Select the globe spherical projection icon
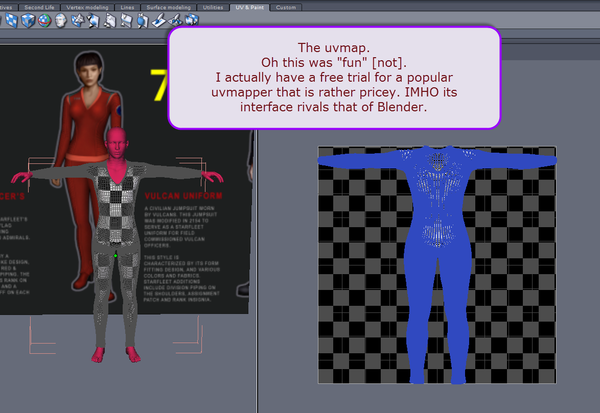This screenshot has width=600, height=413. [44, 20]
